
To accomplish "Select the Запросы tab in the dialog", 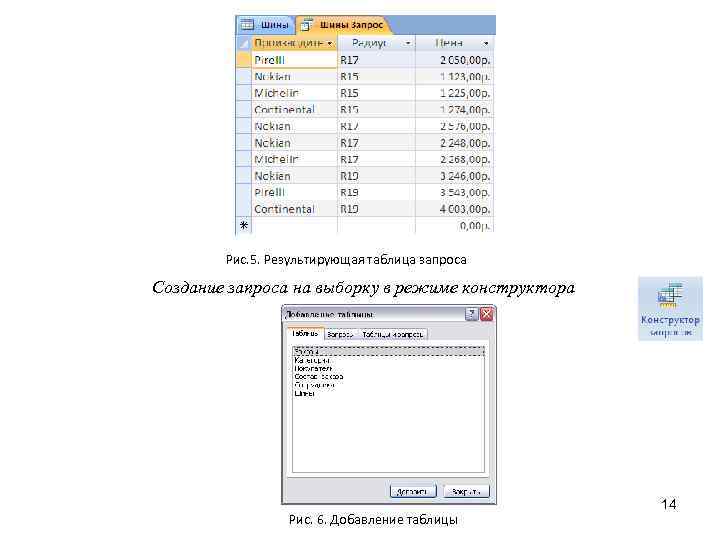I will (x=340, y=334).
